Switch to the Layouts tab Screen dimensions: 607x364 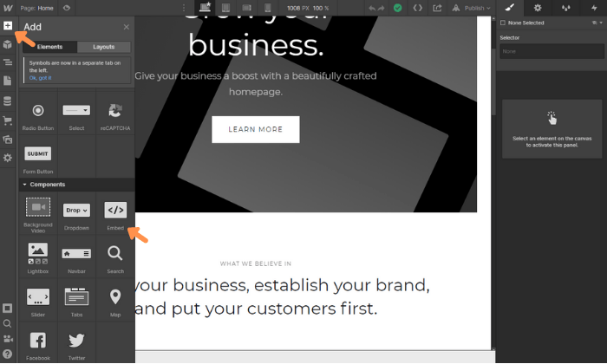click(104, 47)
